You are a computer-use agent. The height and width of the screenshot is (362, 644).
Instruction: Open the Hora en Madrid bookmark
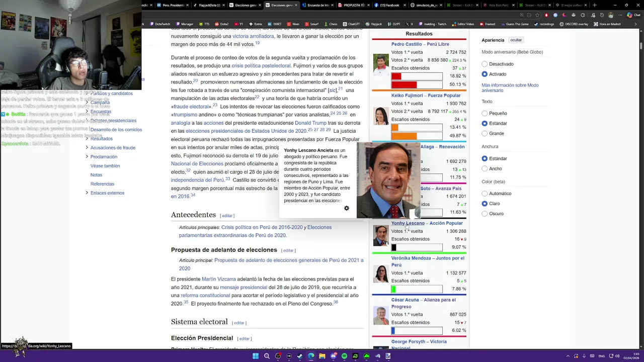[607, 24]
